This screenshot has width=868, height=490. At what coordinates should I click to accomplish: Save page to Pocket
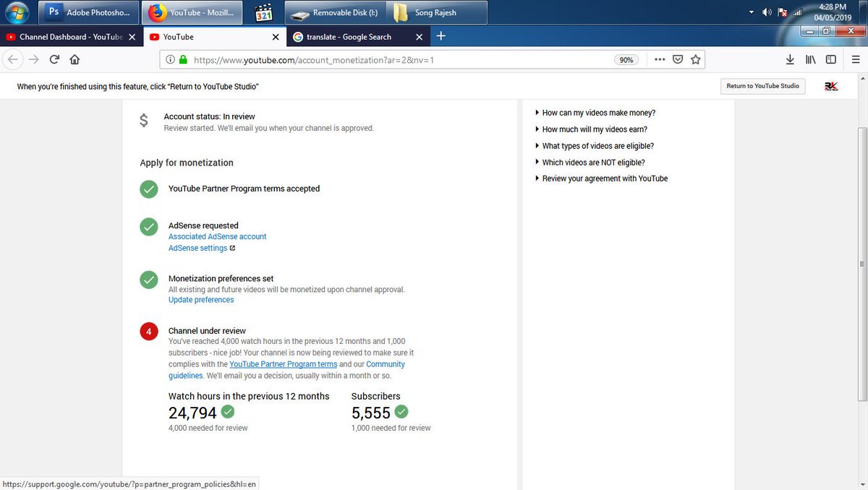678,60
